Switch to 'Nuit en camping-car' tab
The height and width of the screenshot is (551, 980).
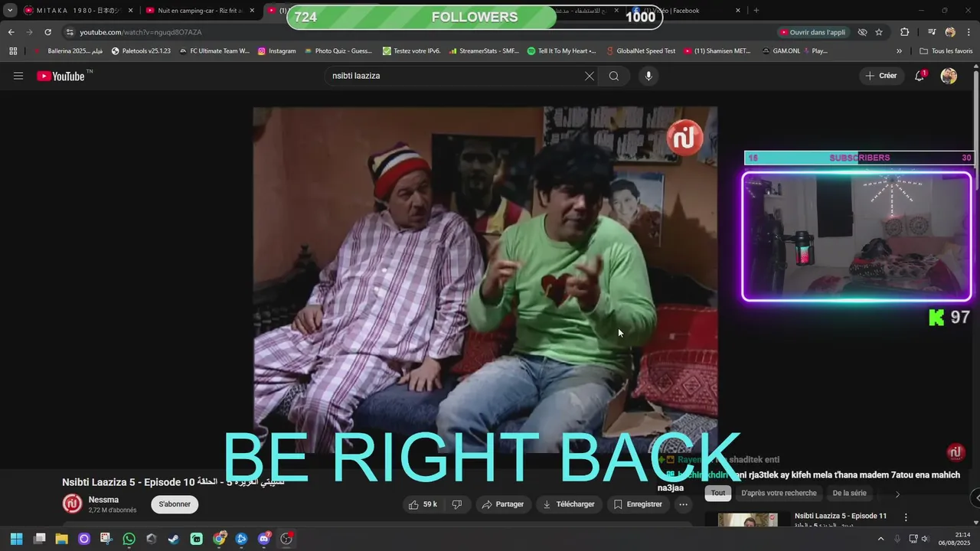tap(201, 11)
